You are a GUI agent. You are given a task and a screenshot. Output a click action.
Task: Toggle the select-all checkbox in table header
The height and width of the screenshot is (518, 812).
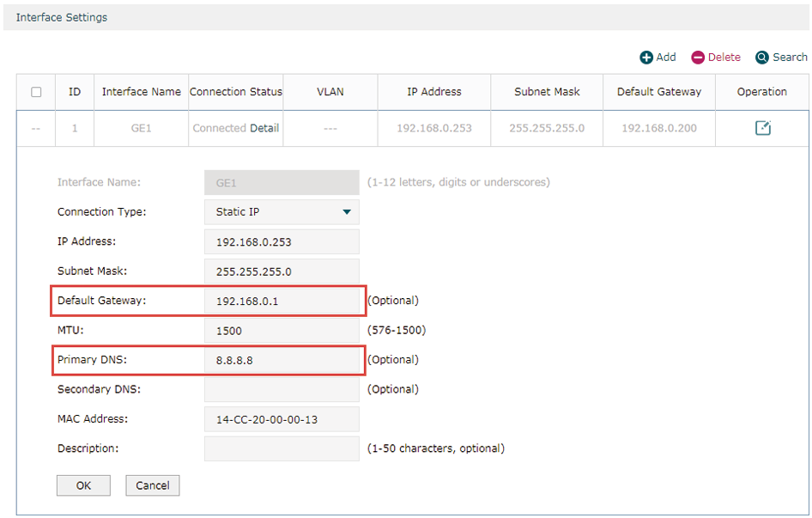36,92
